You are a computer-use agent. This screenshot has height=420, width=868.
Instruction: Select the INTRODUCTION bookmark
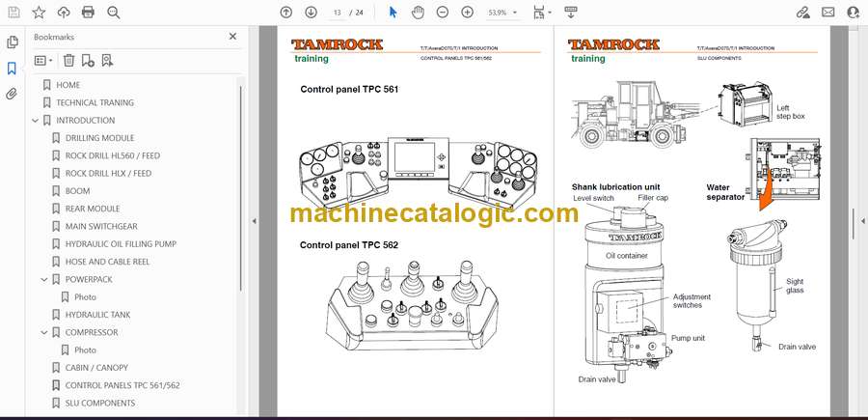pos(85,121)
